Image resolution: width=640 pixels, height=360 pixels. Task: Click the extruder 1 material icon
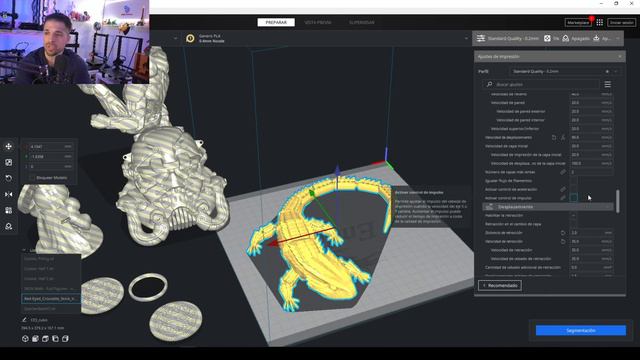pos(190,38)
